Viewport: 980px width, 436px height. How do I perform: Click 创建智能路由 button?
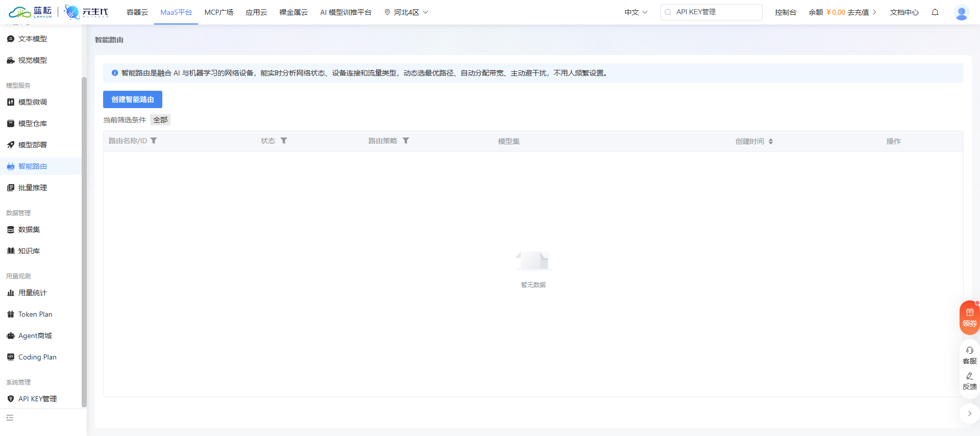click(x=133, y=99)
